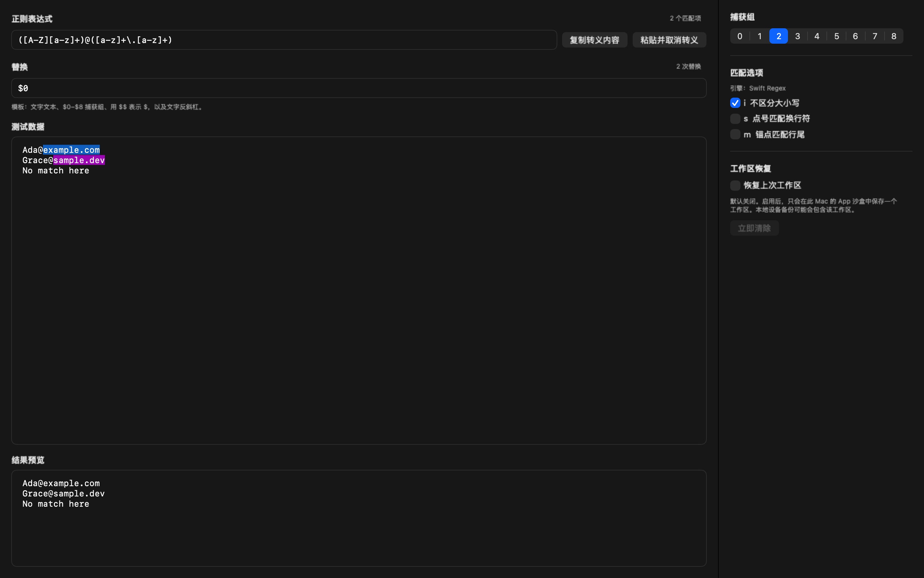Image resolution: width=924 pixels, height=578 pixels.
Task: Click the 结果预览 heading
Action: (x=28, y=460)
